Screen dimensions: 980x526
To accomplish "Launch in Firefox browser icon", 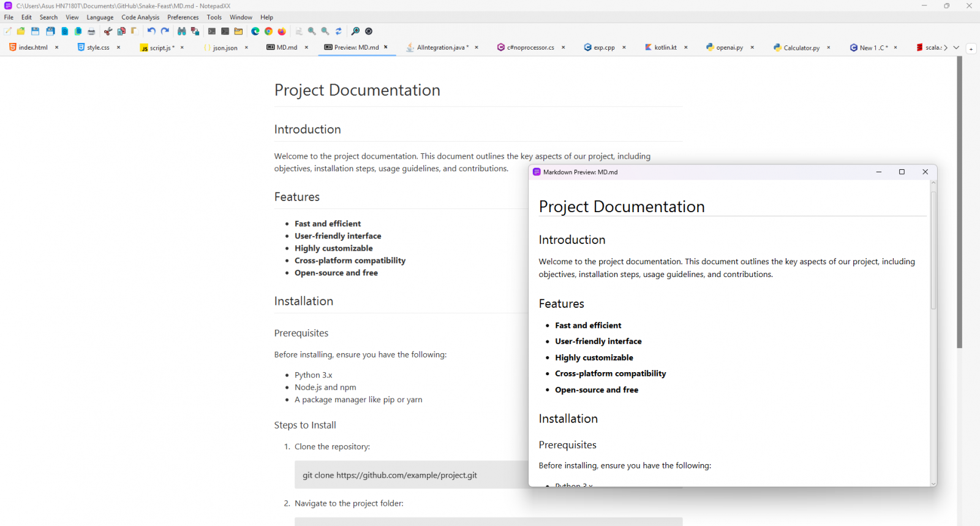I will tap(282, 31).
